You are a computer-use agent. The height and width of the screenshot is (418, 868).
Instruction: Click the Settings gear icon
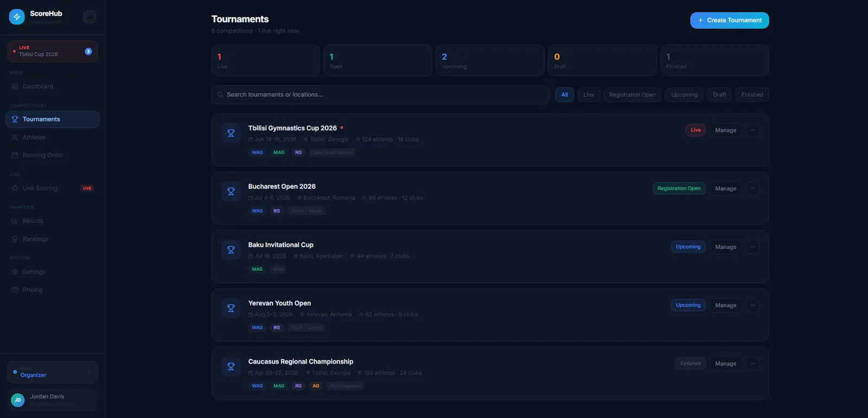click(15, 272)
